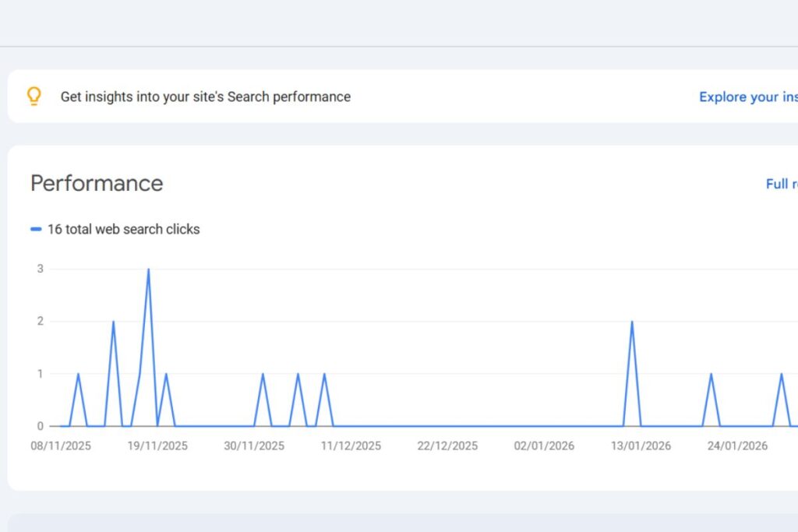
Task: Select the 2-click peak before 19/11/2025
Action: click(x=113, y=321)
